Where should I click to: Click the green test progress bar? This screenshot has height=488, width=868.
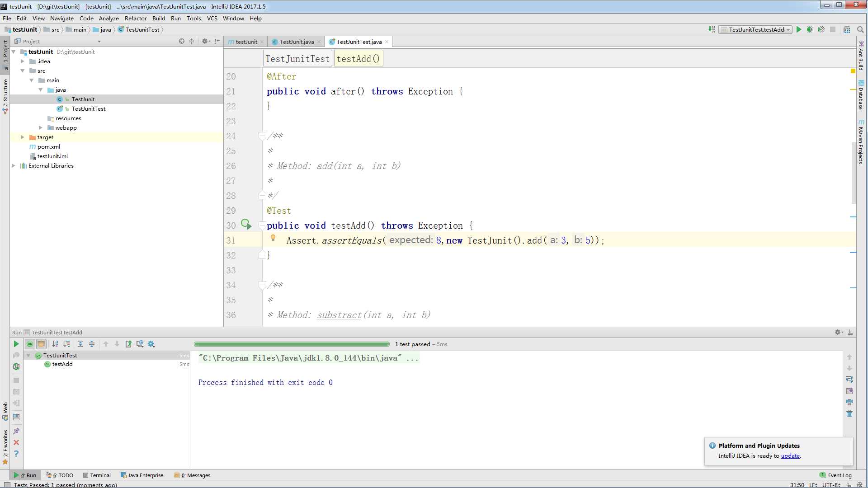pos(292,344)
